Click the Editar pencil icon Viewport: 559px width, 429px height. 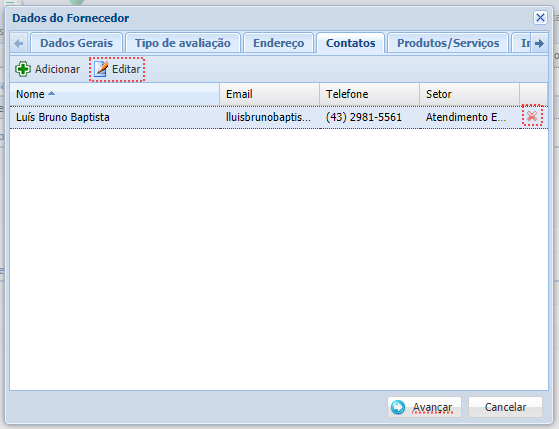click(x=101, y=69)
